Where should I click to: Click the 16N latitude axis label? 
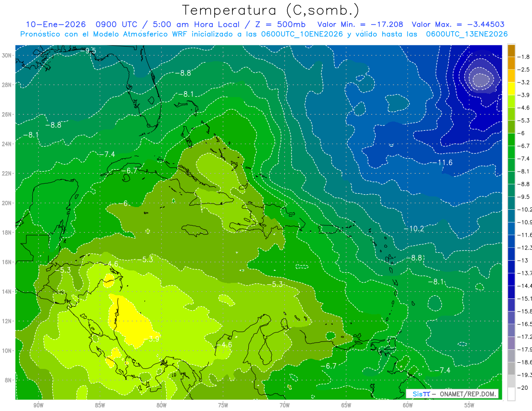click(x=7, y=262)
